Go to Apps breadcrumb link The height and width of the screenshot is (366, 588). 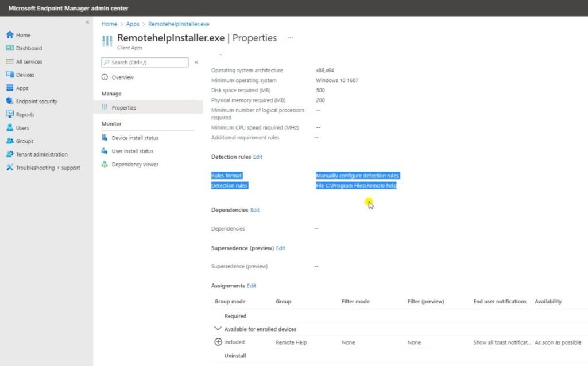pyautogui.click(x=133, y=24)
